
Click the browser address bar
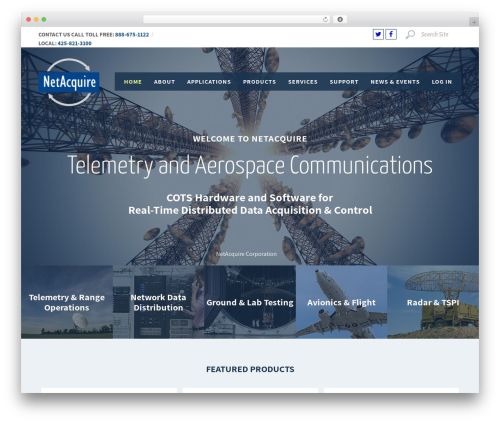(x=237, y=20)
